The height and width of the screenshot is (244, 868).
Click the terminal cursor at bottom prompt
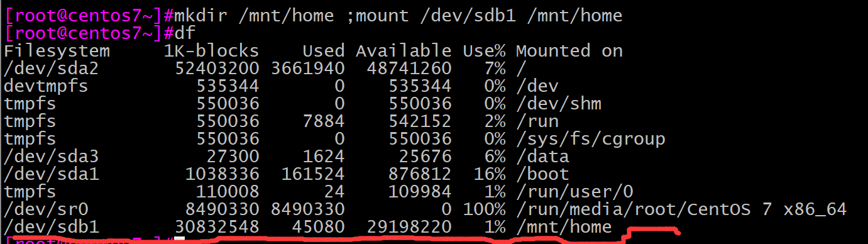[180, 240]
